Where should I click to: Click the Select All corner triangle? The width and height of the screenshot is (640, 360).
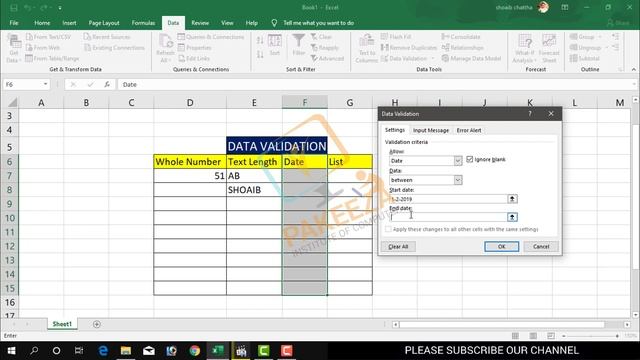pos(12,102)
